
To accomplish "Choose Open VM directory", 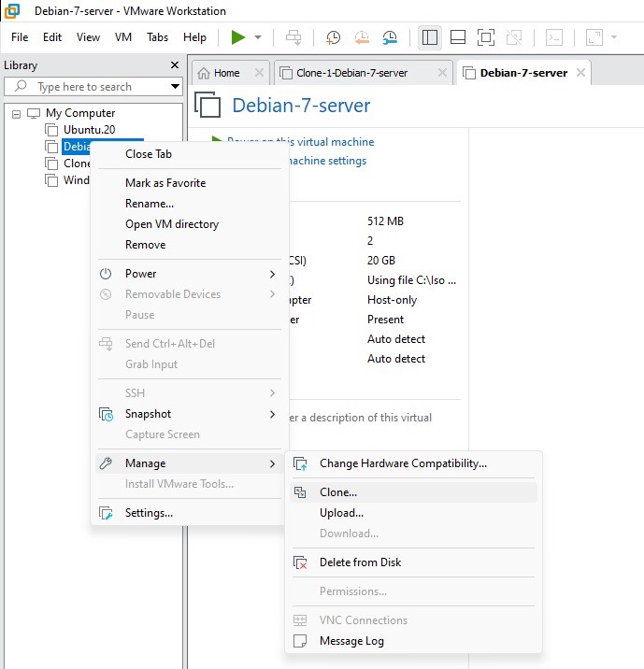I will tap(172, 224).
